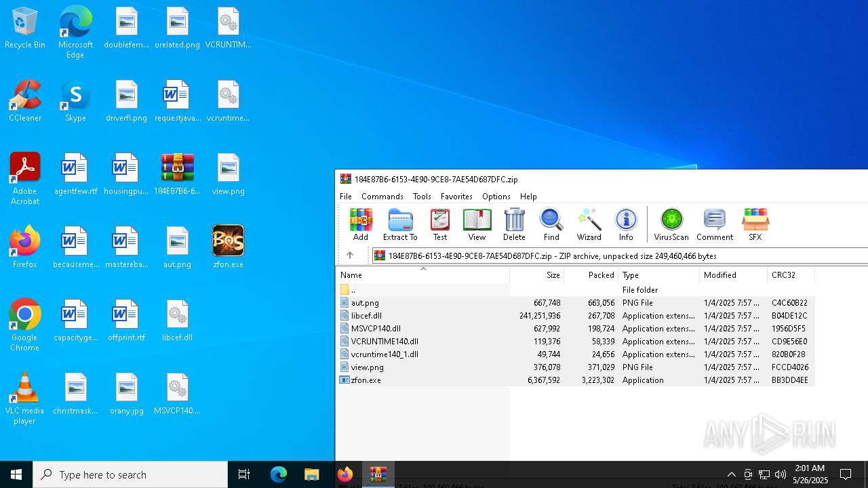Select the Firefox desktop shortcut
The image size is (868, 488).
tap(25, 248)
